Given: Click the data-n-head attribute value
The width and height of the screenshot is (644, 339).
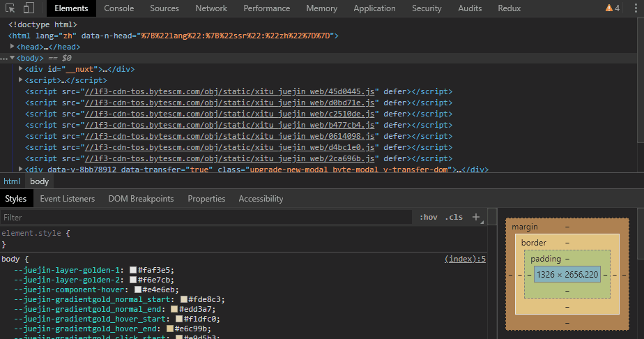Looking at the screenshot, I should 236,36.
